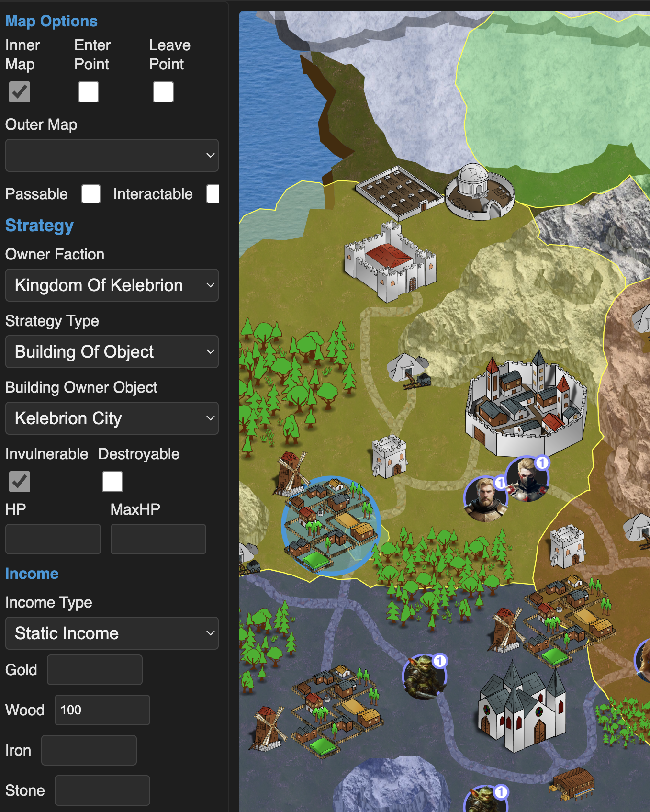Select the bearded knight hero token
Screen dimensions: 650x812
point(486,498)
